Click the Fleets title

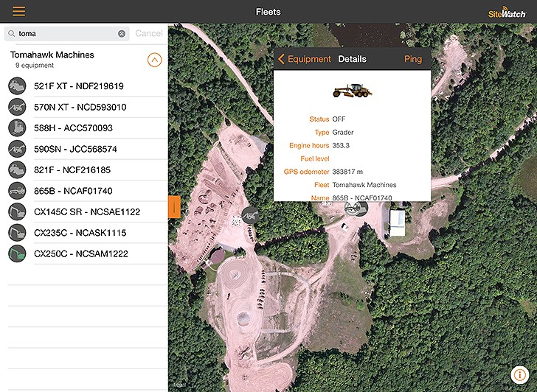click(268, 12)
